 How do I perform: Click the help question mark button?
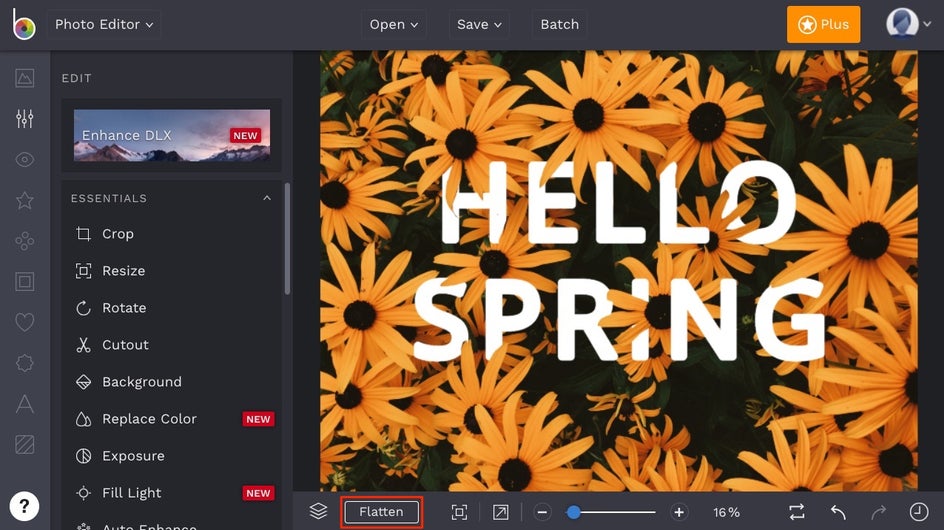[x=24, y=505]
